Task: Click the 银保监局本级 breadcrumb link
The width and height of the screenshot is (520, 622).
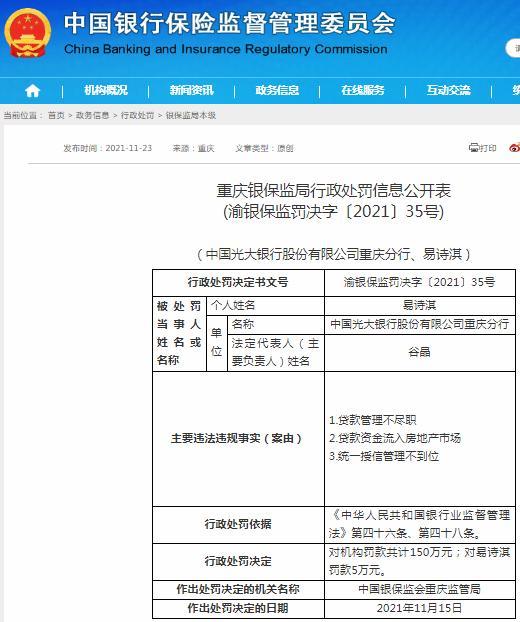Action: tap(191, 115)
